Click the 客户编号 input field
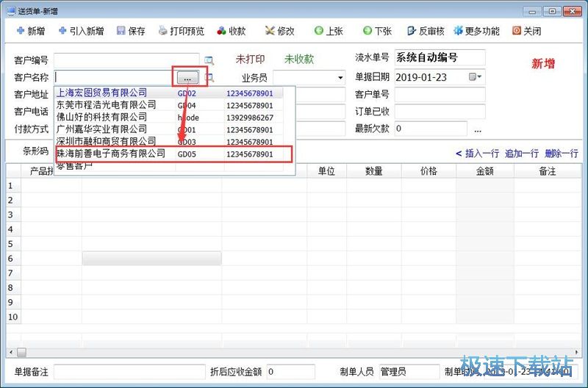 pos(126,60)
